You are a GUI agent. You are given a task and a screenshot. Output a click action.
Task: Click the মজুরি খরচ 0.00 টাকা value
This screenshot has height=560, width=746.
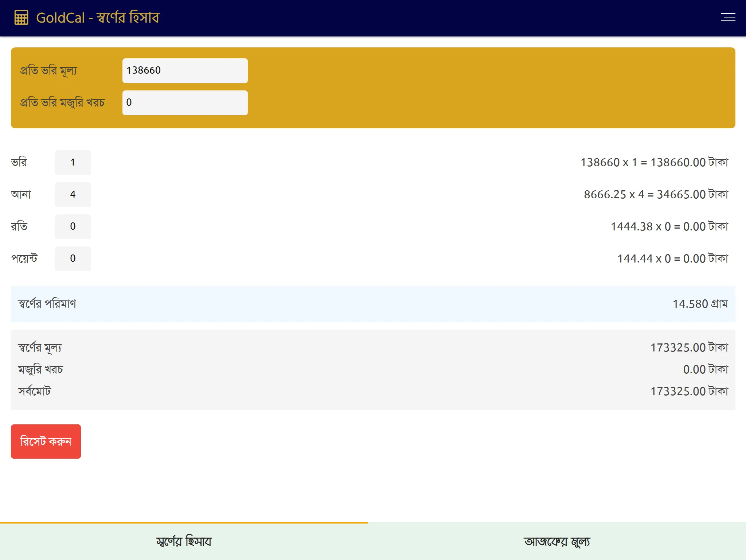706,369
